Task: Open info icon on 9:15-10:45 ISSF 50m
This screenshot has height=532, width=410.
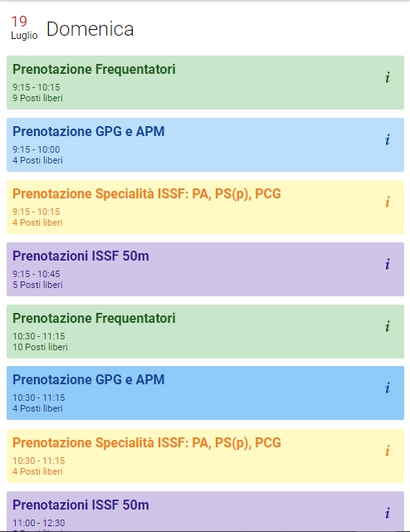Action: (x=388, y=264)
